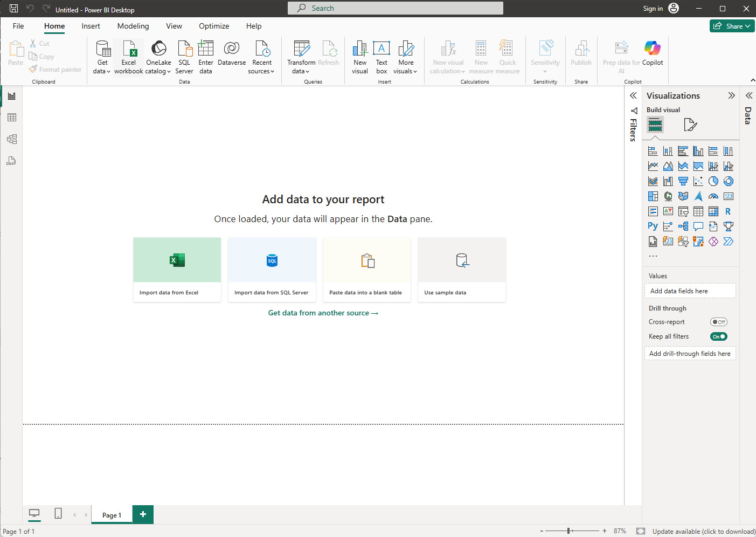Screen dimensions: 756x537
Task: Switch to the Insert ribbon tab
Action: (x=91, y=26)
